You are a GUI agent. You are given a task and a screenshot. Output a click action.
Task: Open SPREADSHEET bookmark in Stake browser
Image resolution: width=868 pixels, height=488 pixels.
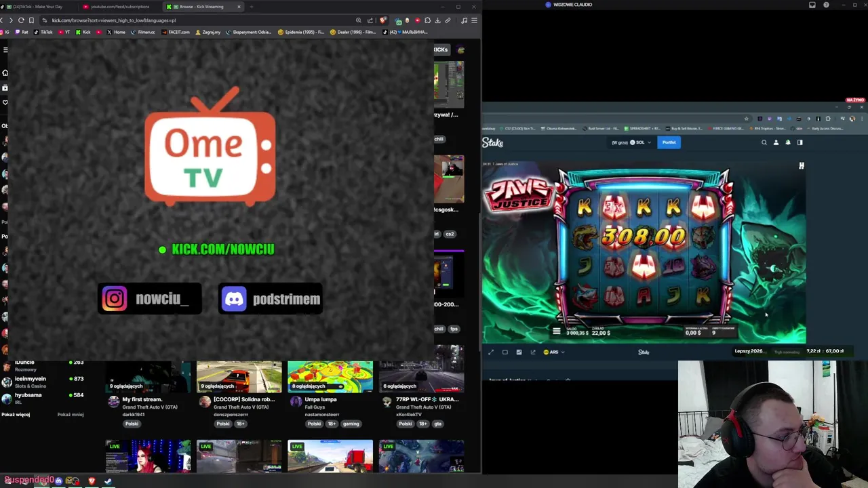(x=644, y=128)
